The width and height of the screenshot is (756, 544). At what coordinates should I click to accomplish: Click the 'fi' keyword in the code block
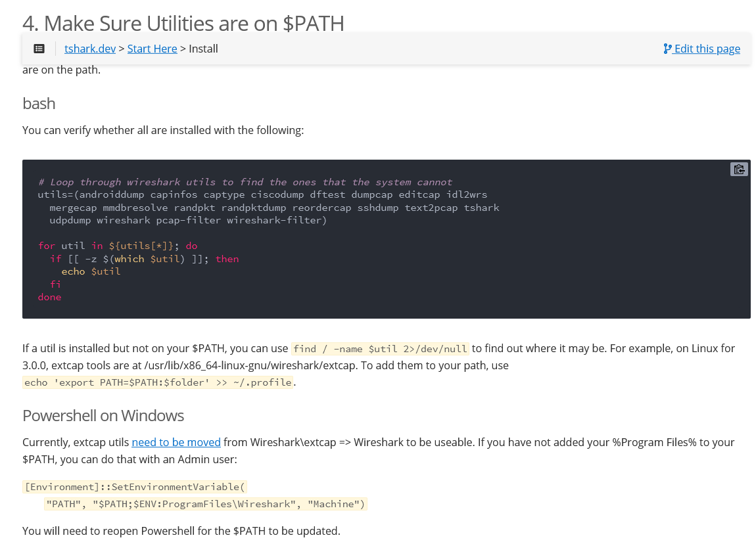55,284
